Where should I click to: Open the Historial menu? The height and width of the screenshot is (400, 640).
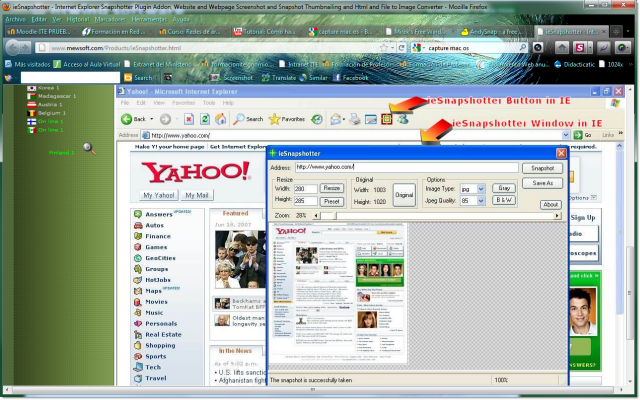pos(78,19)
